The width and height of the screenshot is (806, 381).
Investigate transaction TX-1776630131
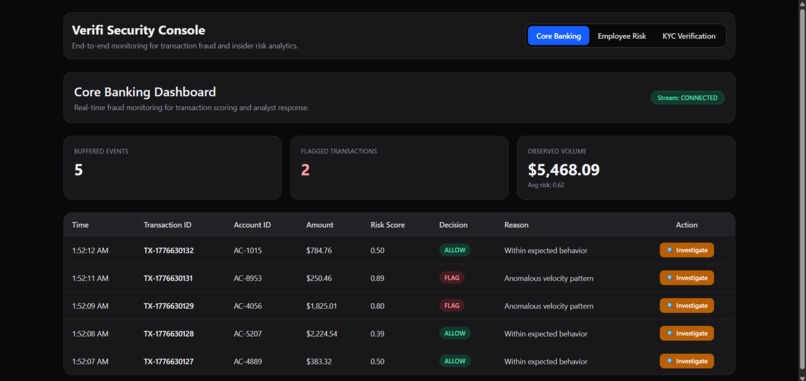[687, 278]
